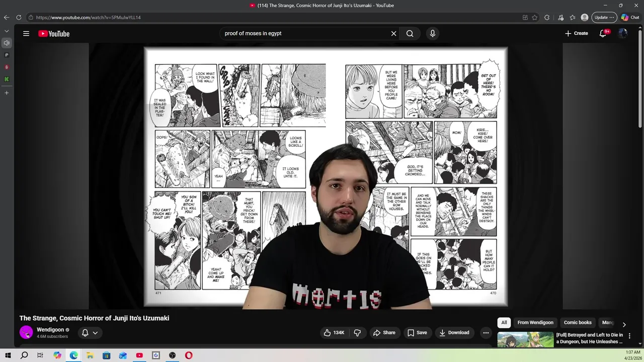The height and width of the screenshot is (362, 644).
Task: Select the From Wendigoon chip
Action: point(535,322)
